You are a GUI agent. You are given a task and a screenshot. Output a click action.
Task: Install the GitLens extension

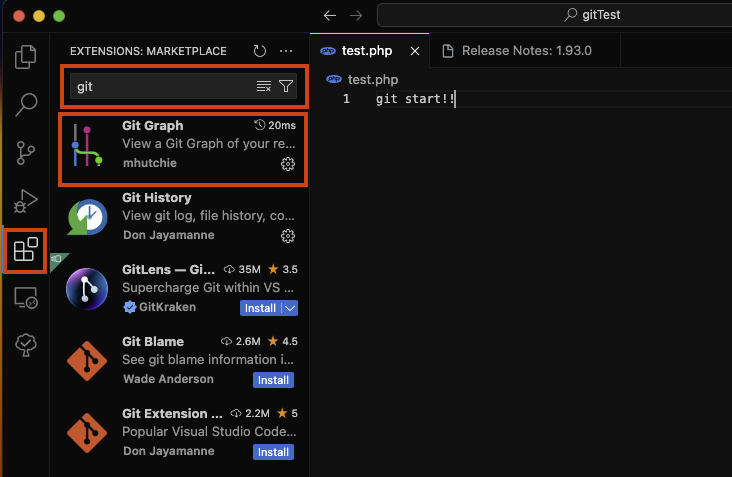click(x=260, y=308)
